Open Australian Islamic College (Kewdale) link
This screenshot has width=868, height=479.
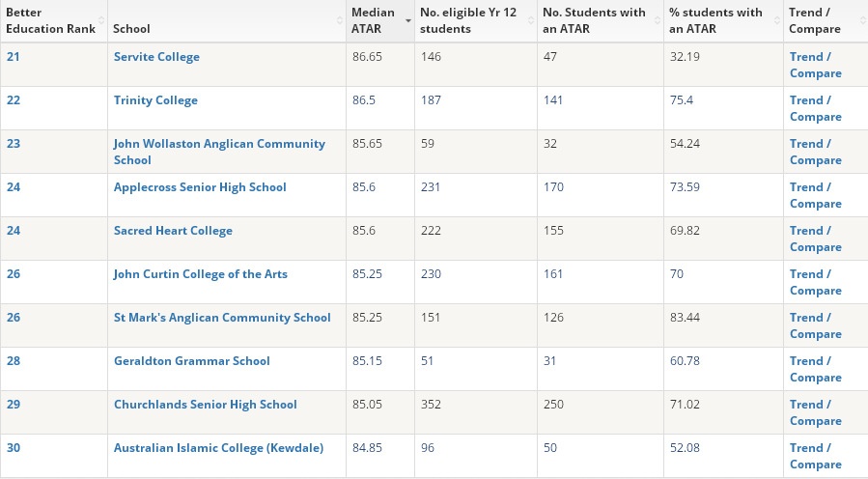[x=218, y=448]
